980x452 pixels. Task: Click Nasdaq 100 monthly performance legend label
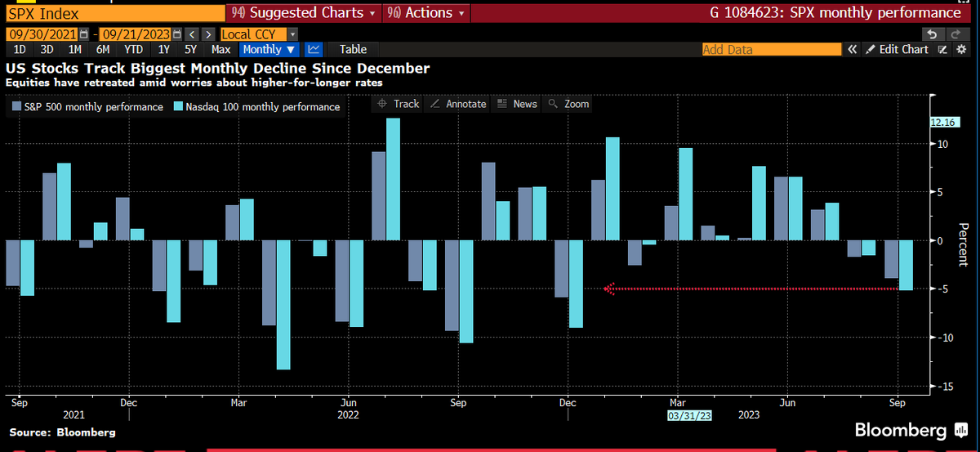point(264,107)
